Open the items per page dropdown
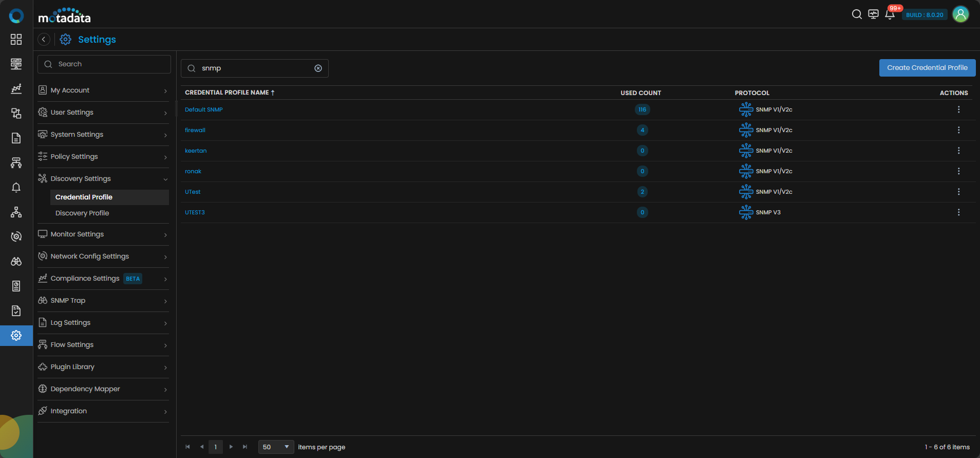980x458 pixels. pyautogui.click(x=276, y=447)
